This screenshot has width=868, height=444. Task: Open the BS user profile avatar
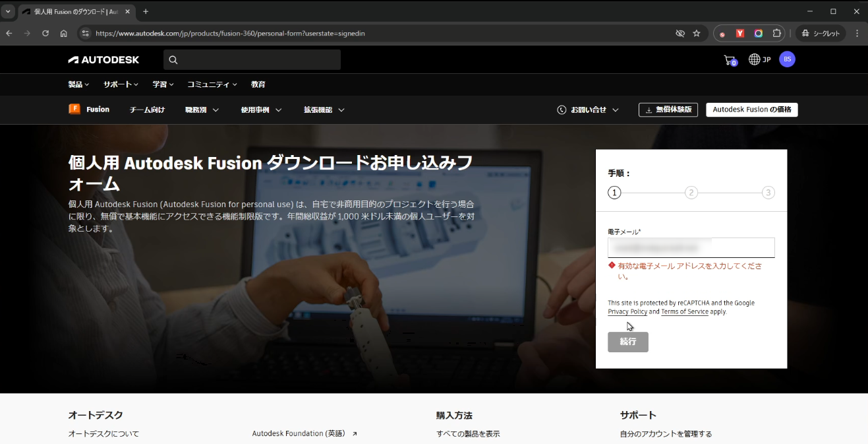[787, 59]
